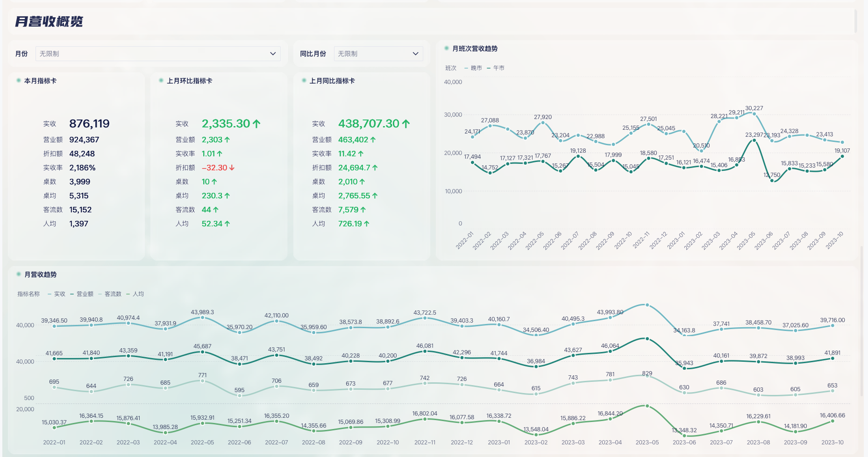Click the dot icon before 本月指标卡
The image size is (868, 457).
[x=19, y=80]
